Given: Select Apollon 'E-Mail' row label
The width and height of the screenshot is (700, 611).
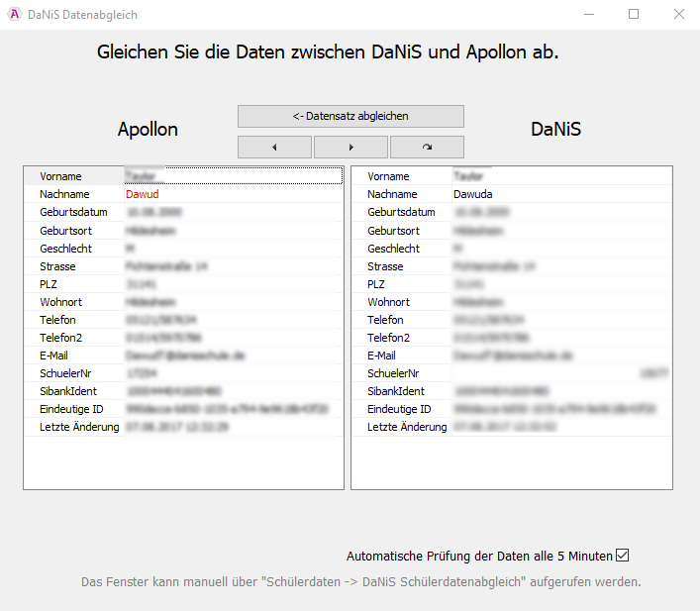Looking at the screenshot, I should pos(53,356).
